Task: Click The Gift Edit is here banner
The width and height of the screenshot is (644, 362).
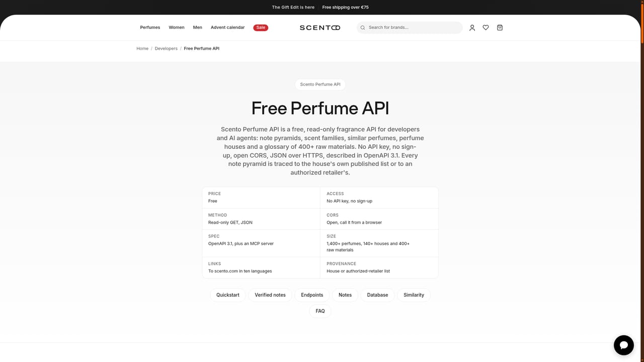Action: pos(293,8)
